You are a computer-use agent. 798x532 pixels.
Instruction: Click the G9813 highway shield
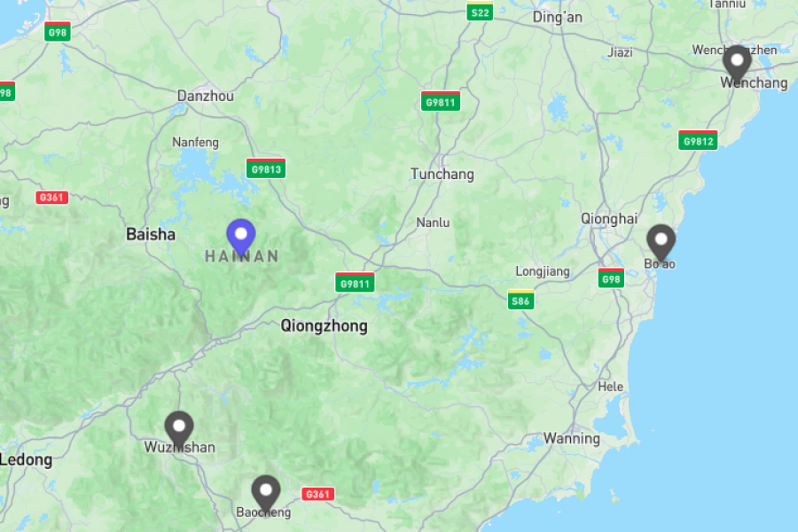266,168
